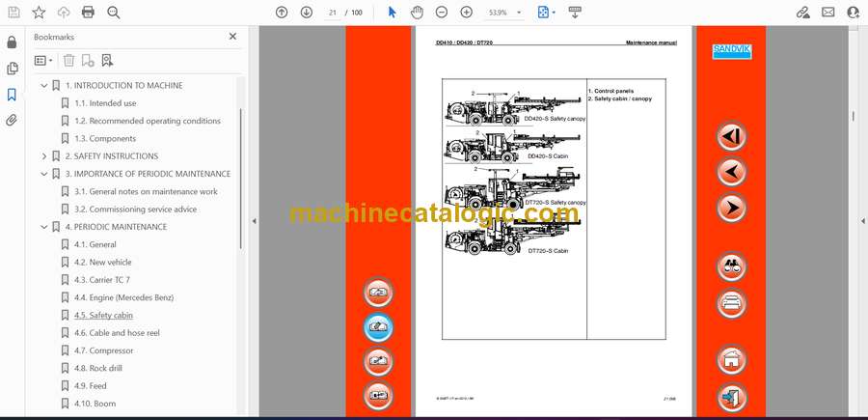Screen dimensions: 868x420
Task: Click the SANDVIK logo
Action: [731, 51]
